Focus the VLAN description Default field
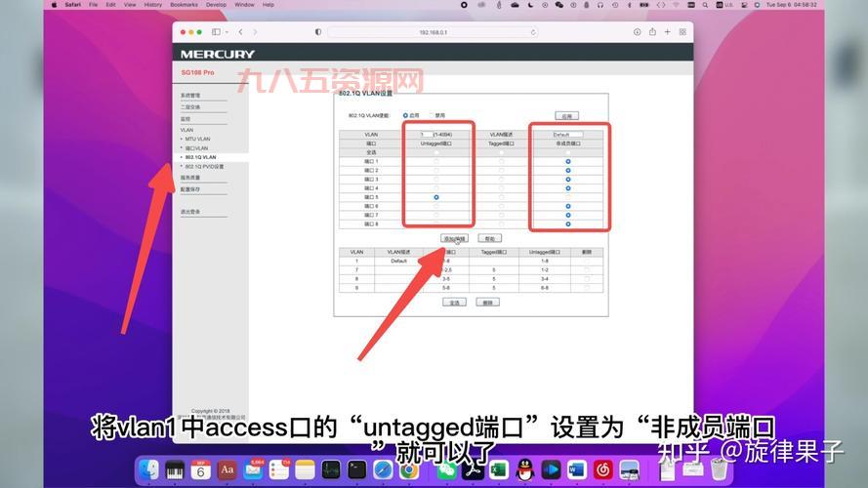The width and height of the screenshot is (868, 488). pyautogui.click(x=567, y=135)
